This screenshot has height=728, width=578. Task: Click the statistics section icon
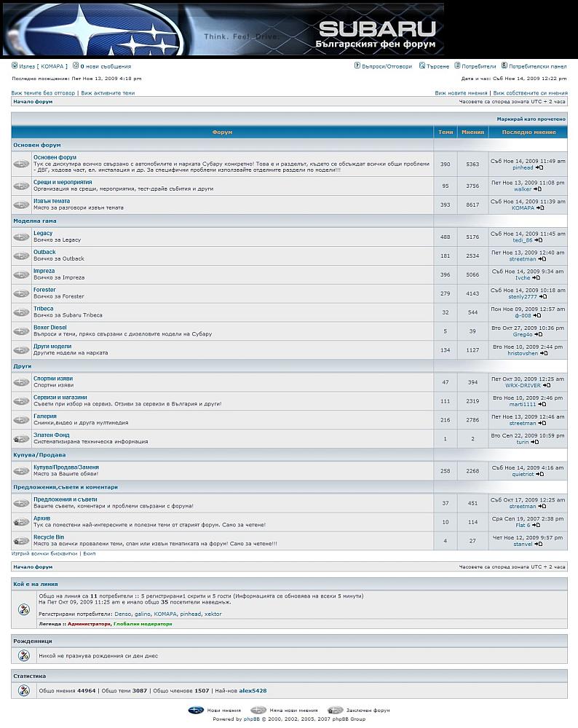point(24,690)
